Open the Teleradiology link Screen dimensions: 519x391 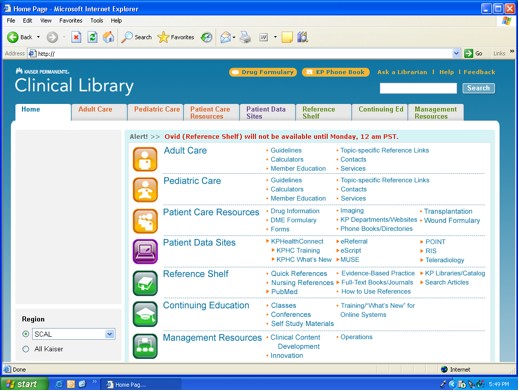(445, 260)
